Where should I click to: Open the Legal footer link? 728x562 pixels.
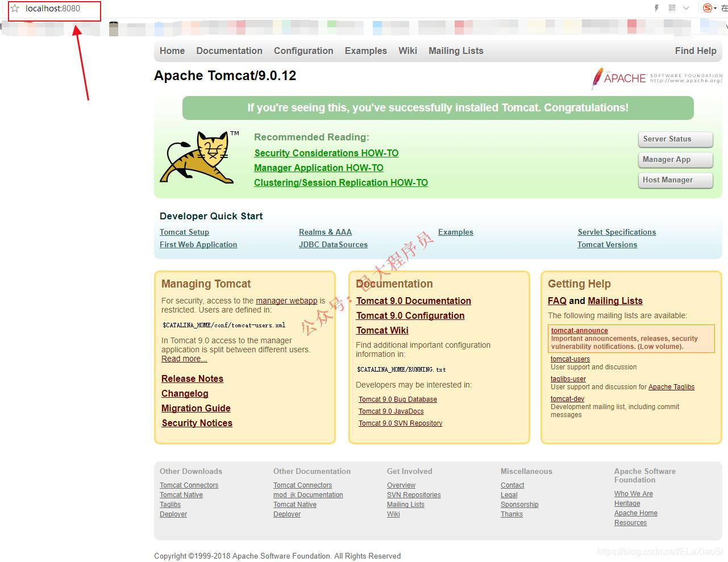[509, 495]
